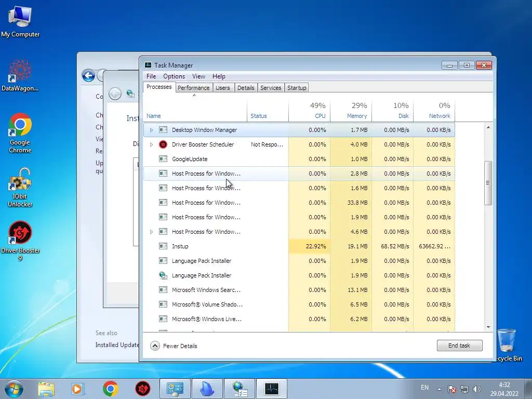Click Instup process icon

[x=163, y=246]
